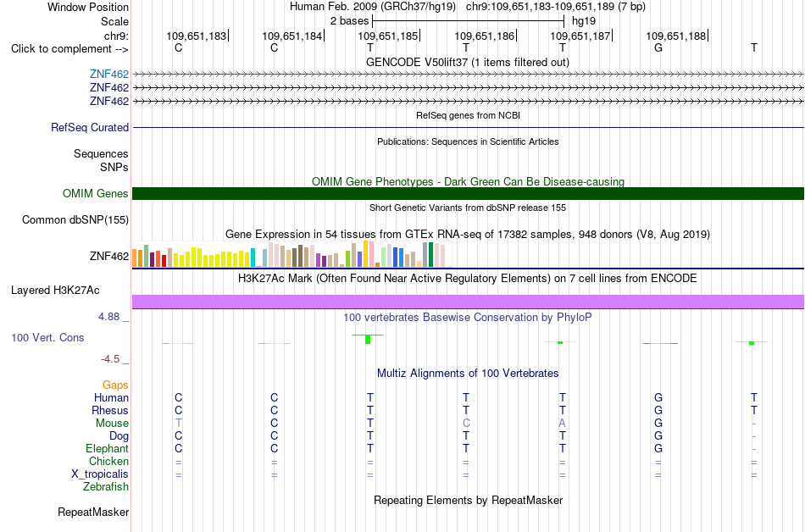
Task: Click coordinate label 109,651,183
Action: click(x=196, y=36)
